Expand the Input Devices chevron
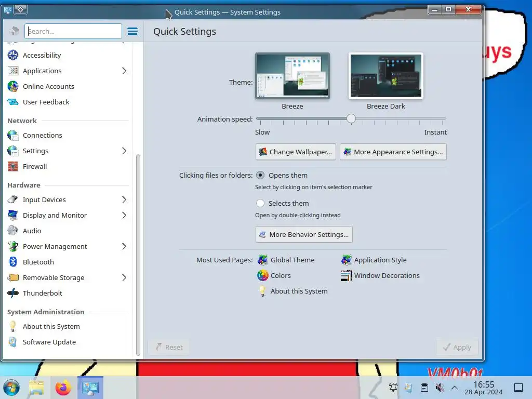This screenshot has height=399, width=532. [x=124, y=199]
